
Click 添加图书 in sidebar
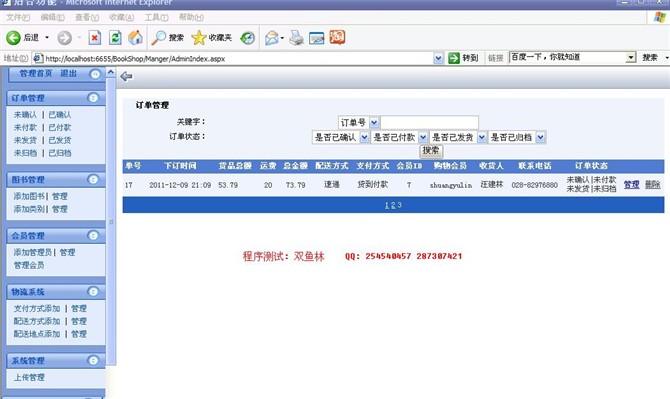(x=29, y=196)
